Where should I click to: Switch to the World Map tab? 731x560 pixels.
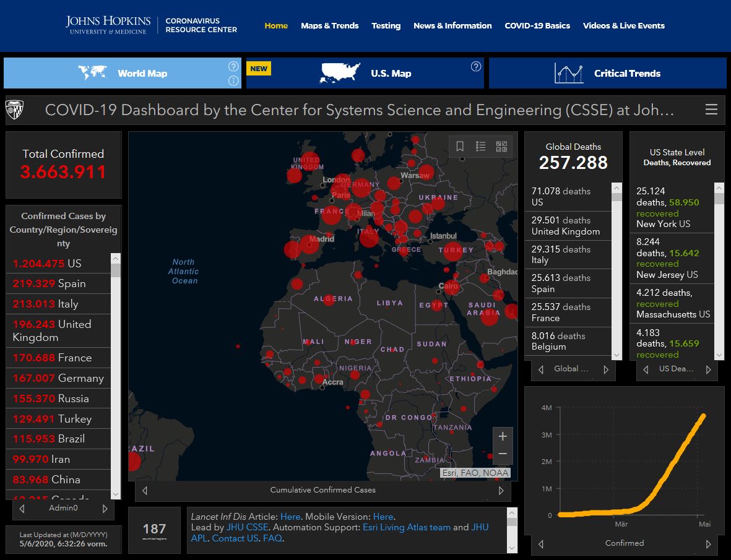122,73
